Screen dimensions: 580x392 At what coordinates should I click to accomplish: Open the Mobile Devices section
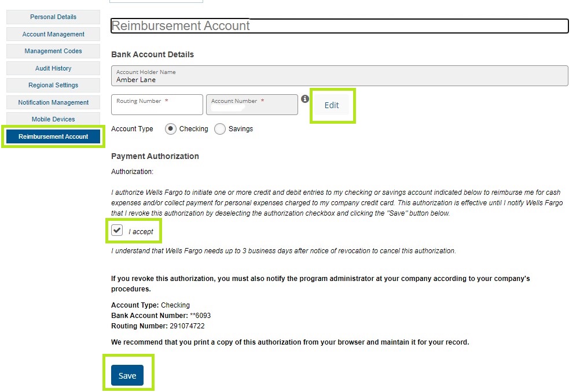pyautogui.click(x=53, y=119)
